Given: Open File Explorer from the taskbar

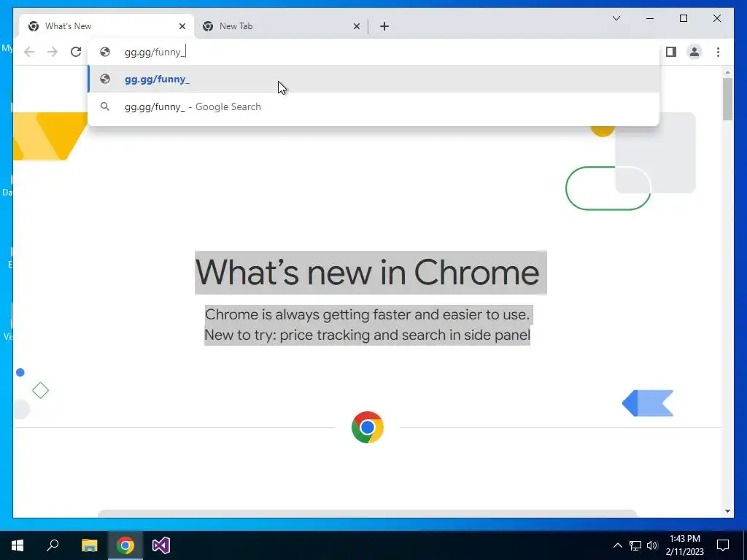Looking at the screenshot, I should click(x=89, y=545).
